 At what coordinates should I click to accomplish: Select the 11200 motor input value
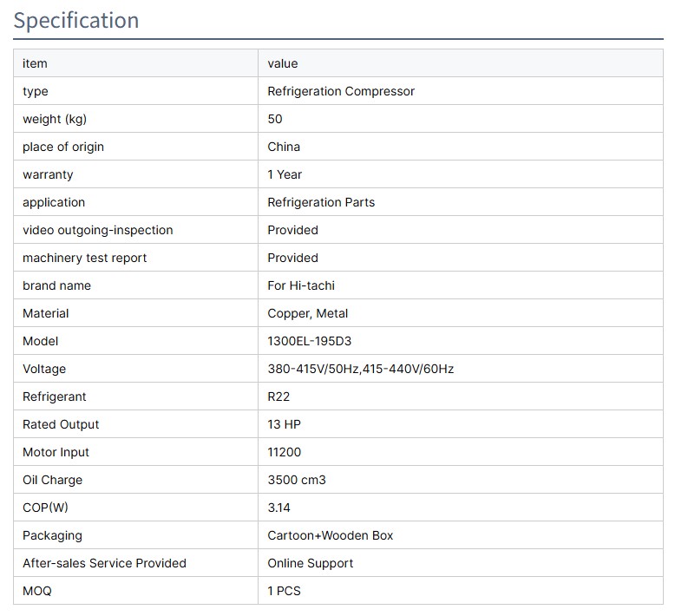pyautogui.click(x=285, y=452)
